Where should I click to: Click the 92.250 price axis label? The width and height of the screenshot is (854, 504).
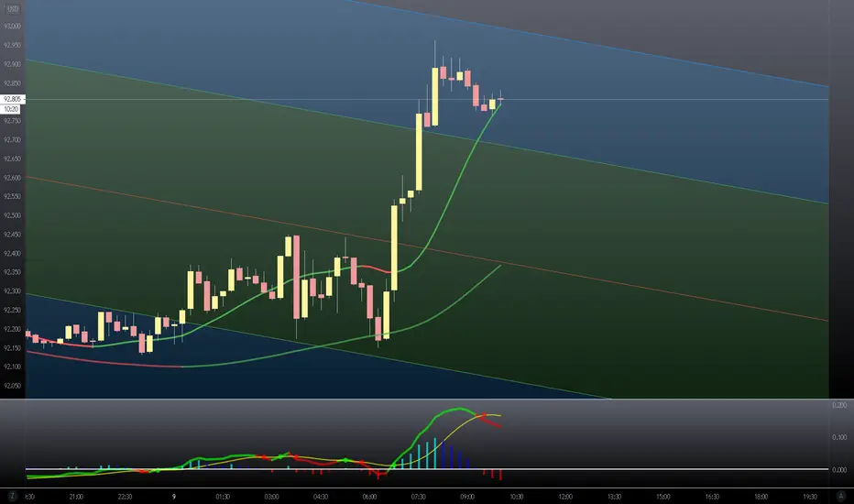12,311
